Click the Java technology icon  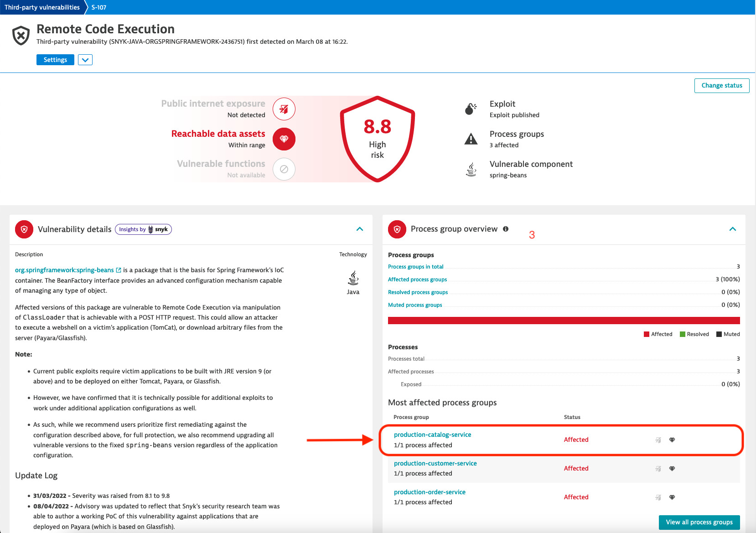[x=353, y=278]
